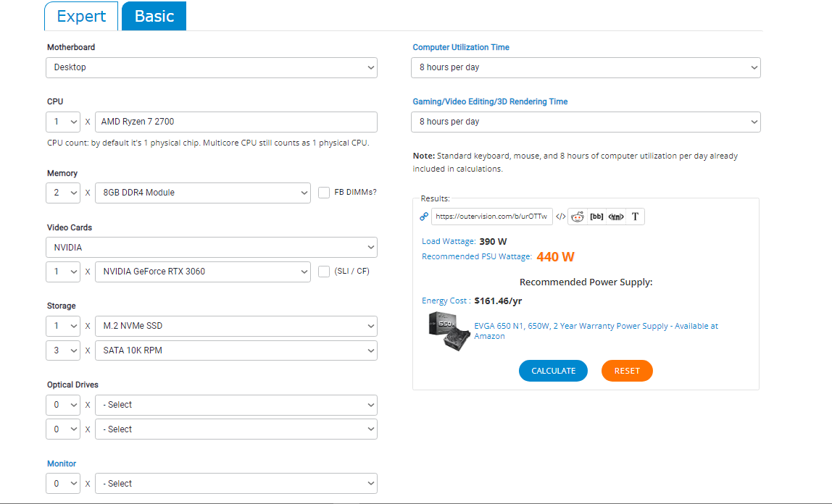
Task: Open the video card count dropdown
Action: pyautogui.click(x=63, y=272)
